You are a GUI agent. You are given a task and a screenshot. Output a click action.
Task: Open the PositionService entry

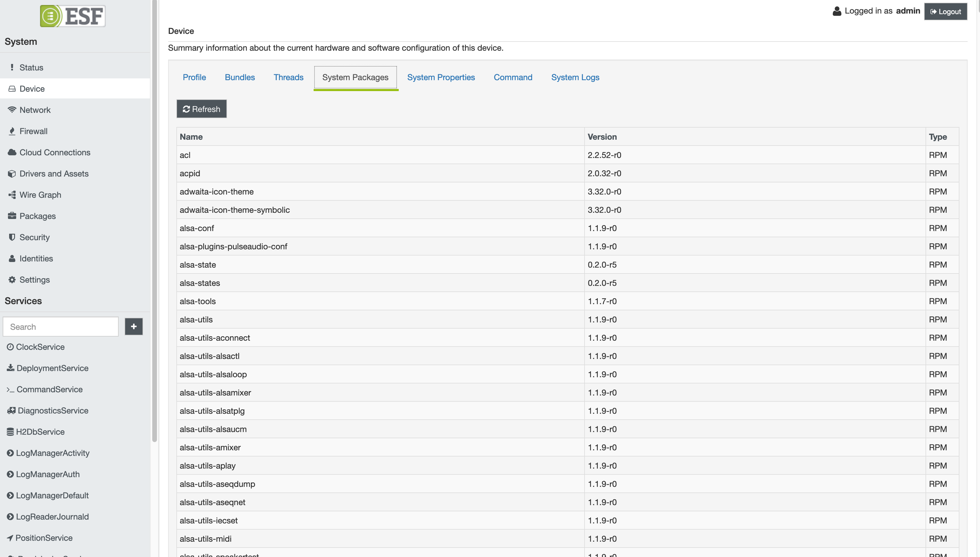pos(44,538)
